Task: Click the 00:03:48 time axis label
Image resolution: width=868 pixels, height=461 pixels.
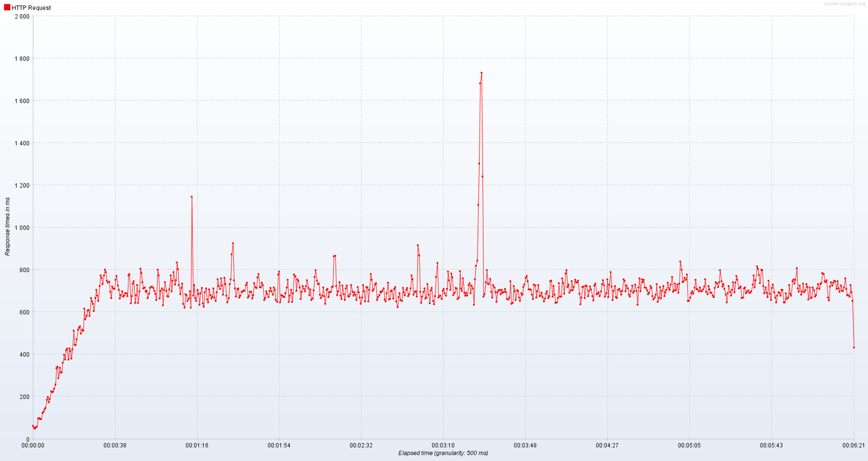Action: [x=525, y=445]
